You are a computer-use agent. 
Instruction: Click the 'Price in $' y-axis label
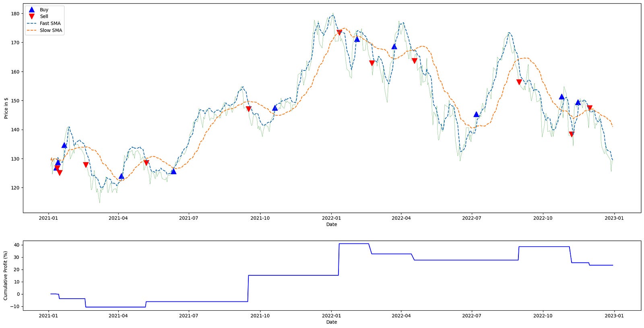pyautogui.click(x=6, y=108)
